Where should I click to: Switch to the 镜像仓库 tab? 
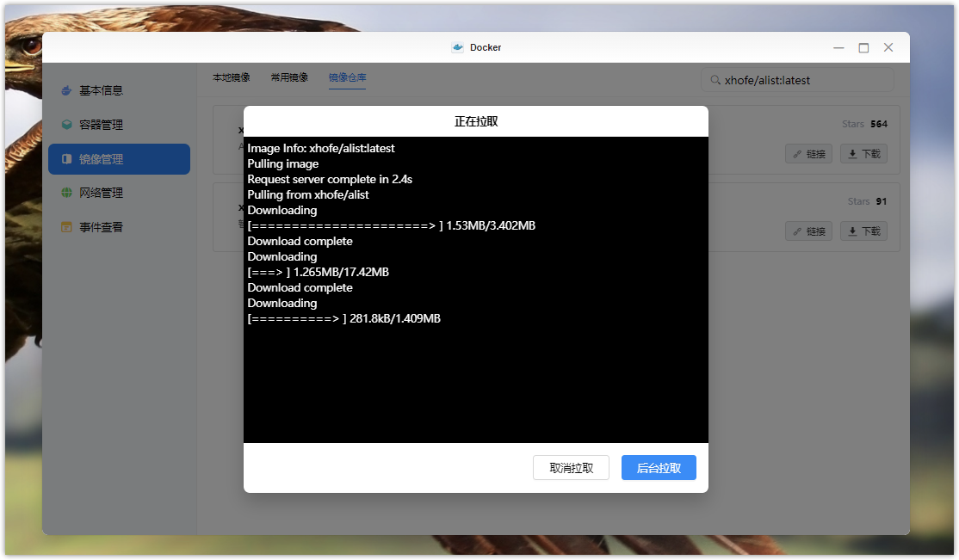click(348, 77)
